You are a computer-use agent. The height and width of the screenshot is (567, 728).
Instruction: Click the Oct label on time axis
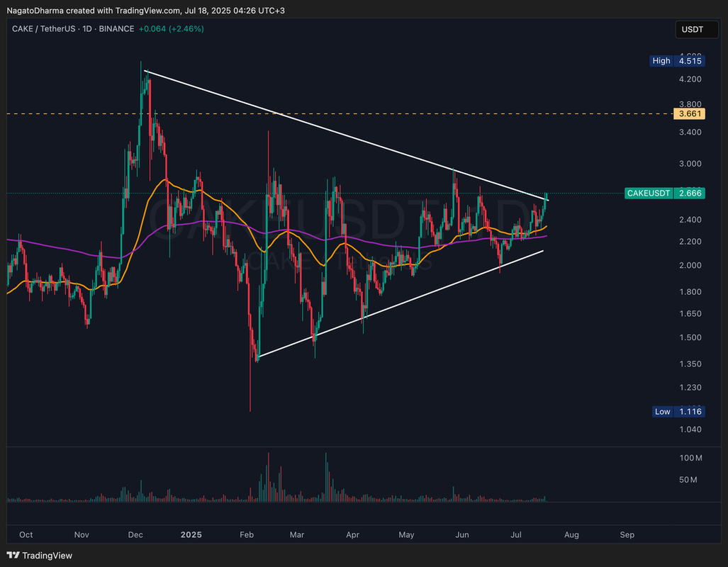click(x=26, y=535)
